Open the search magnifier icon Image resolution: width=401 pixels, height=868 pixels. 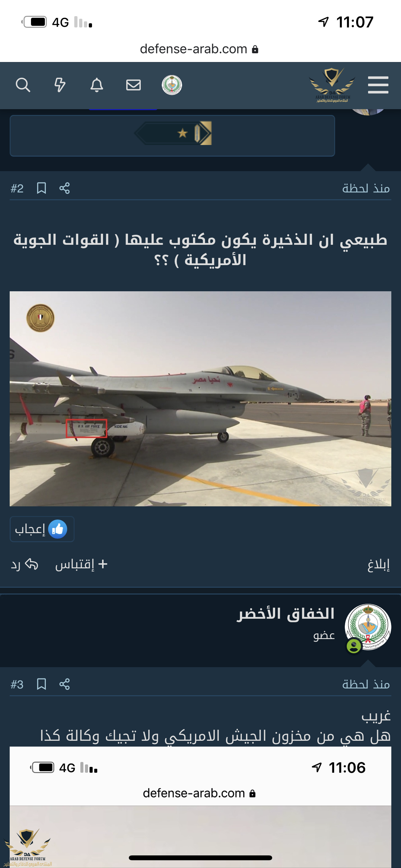tap(23, 85)
